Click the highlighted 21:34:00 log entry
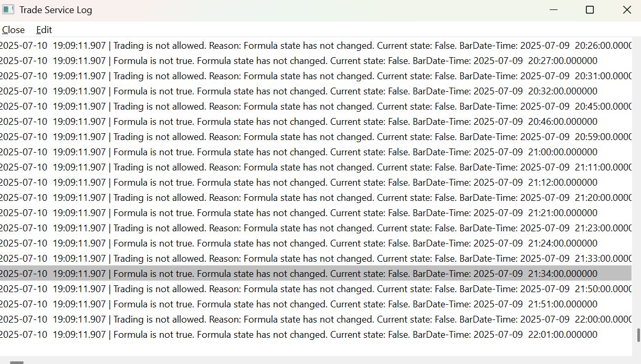Image resolution: width=641 pixels, height=364 pixels. click(x=315, y=274)
